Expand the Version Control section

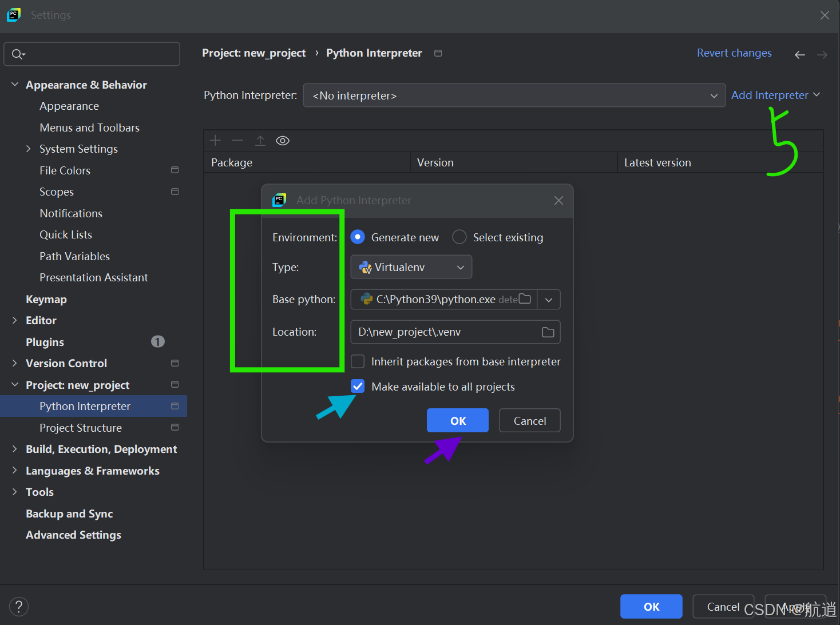point(15,363)
